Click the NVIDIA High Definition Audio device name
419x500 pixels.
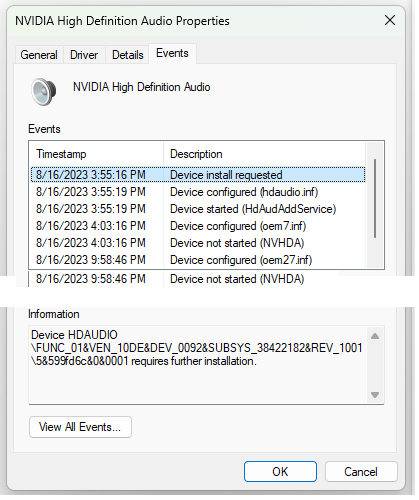(x=143, y=88)
